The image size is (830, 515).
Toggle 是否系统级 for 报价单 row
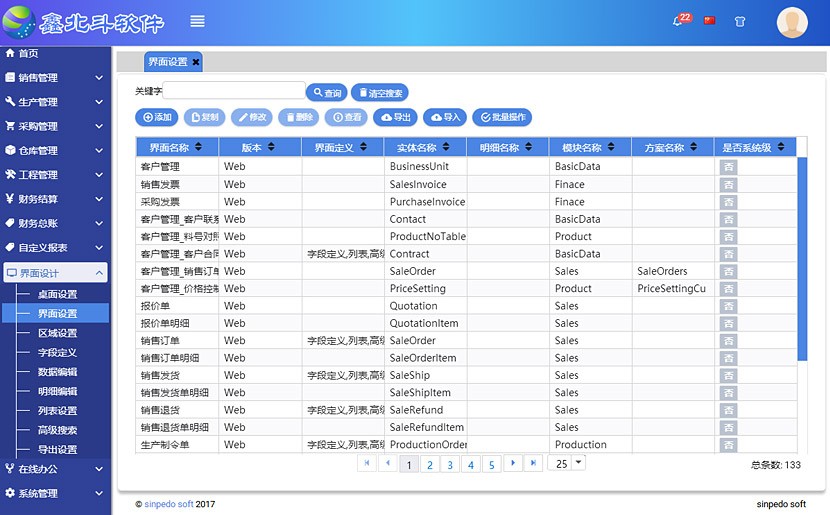[729, 306]
